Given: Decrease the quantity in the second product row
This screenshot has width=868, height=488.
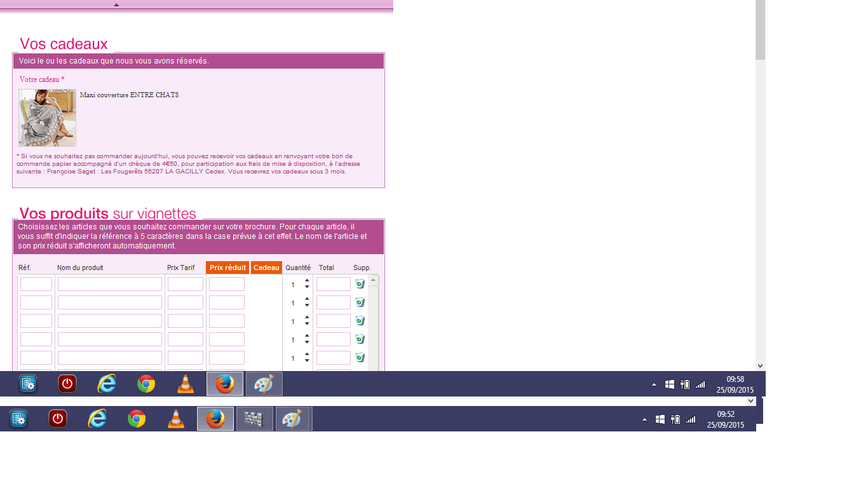Looking at the screenshot, I should [308, 306].
